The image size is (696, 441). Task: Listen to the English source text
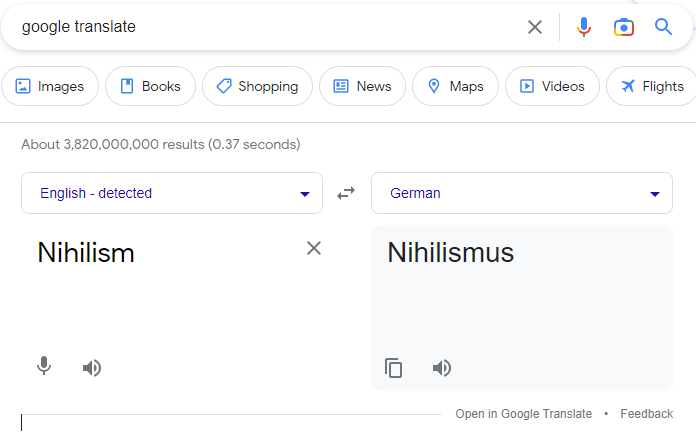point(92,368)
